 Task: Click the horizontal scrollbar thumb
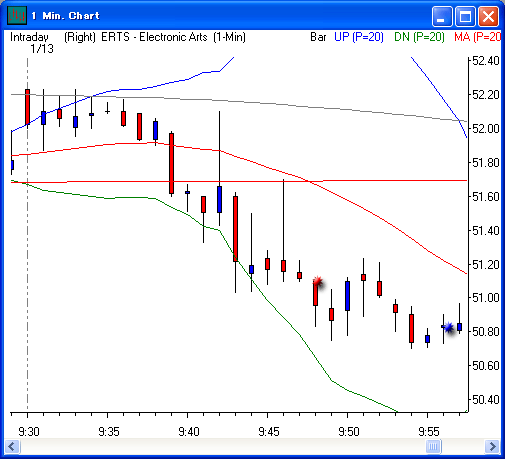pyautogui.click(x=433, y=446)
